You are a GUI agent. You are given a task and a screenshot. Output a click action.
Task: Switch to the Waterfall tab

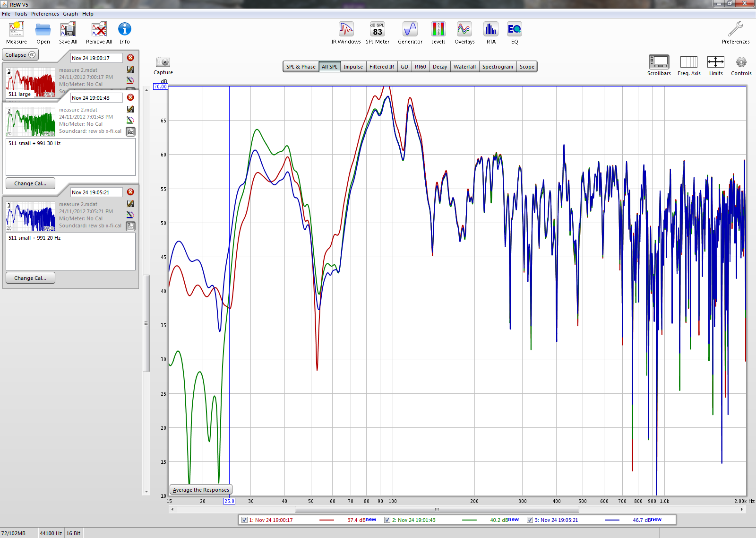coord(464,67)
